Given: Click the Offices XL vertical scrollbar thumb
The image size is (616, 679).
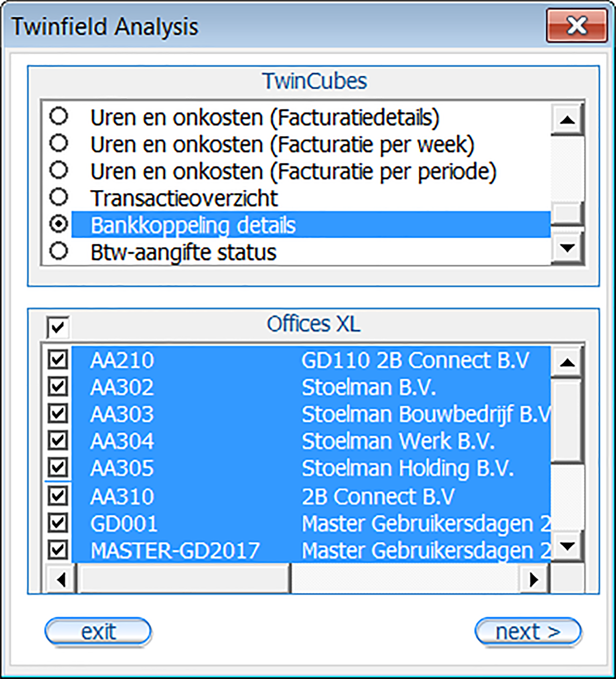Looking at the screenshot, I should [567, 421].
